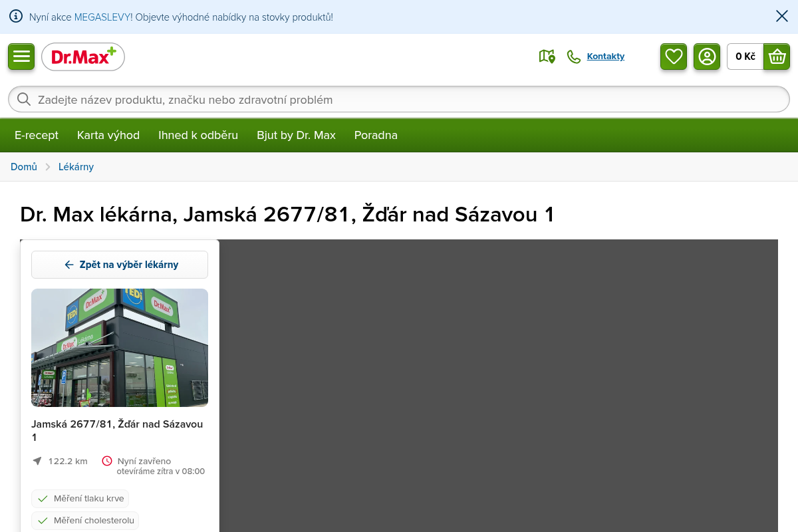The image size is (798, 532).
Task: Click the 122.2 km distance text
Action: 68,461
